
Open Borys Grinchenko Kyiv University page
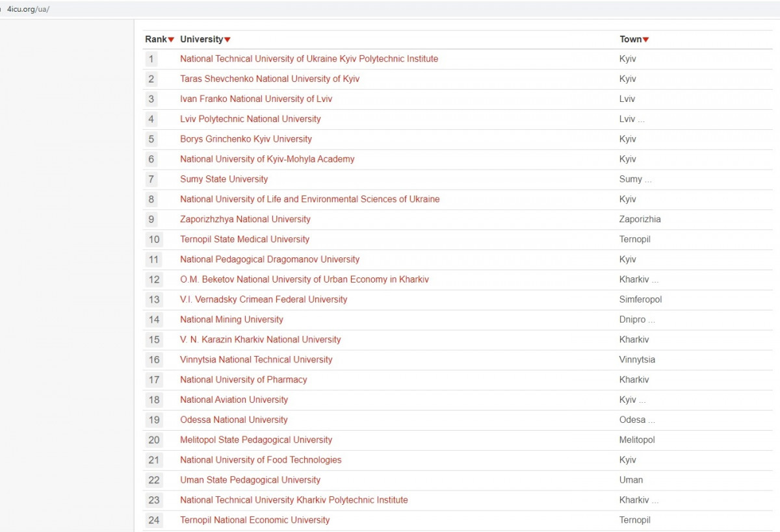[246, 140]
